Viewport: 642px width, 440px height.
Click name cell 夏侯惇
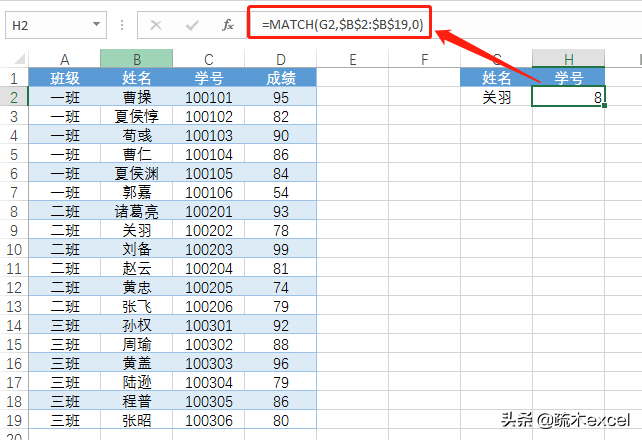coord(137,116)
